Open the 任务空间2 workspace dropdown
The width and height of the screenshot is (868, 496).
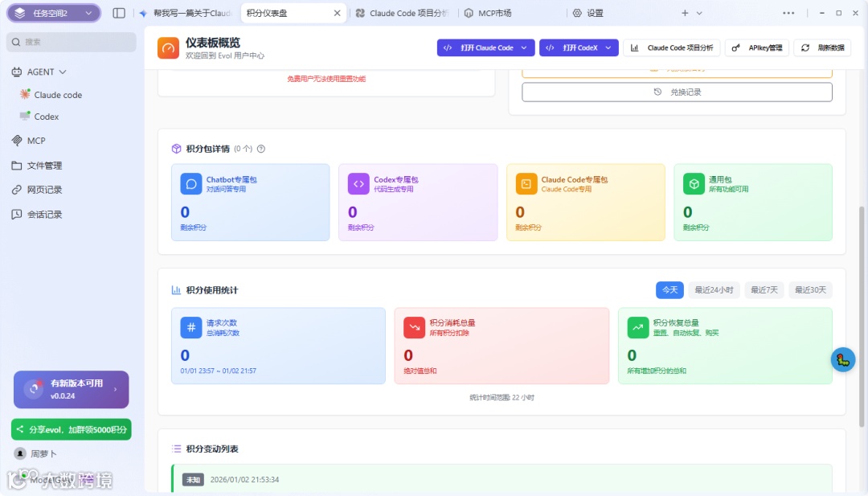tap(54, 13)
